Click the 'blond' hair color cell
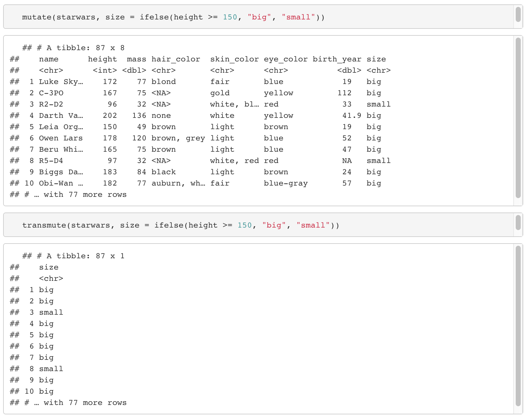 [164, 81]
